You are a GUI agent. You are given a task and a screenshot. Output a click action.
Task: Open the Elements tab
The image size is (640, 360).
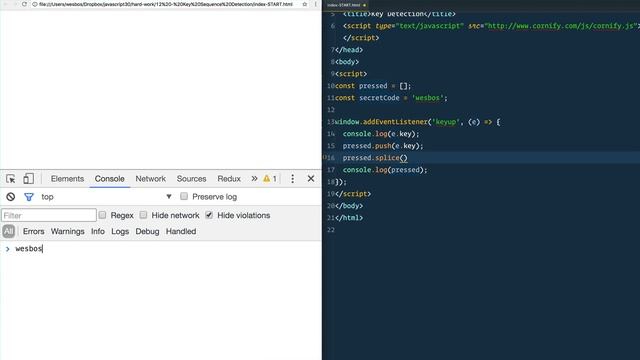[x=67, y=179]
